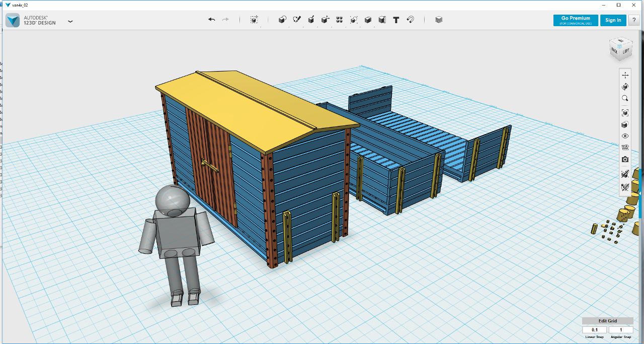Image resolution: width=644 pixels, height=344 pixels.
Task: Open the Grouping tool menu
Action: 354,20
